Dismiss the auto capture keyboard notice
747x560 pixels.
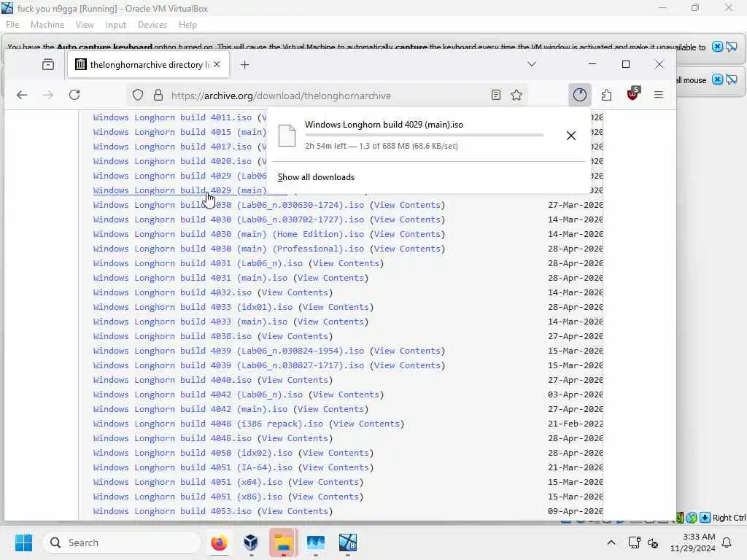pyautogui.click(x=717, y=47)
